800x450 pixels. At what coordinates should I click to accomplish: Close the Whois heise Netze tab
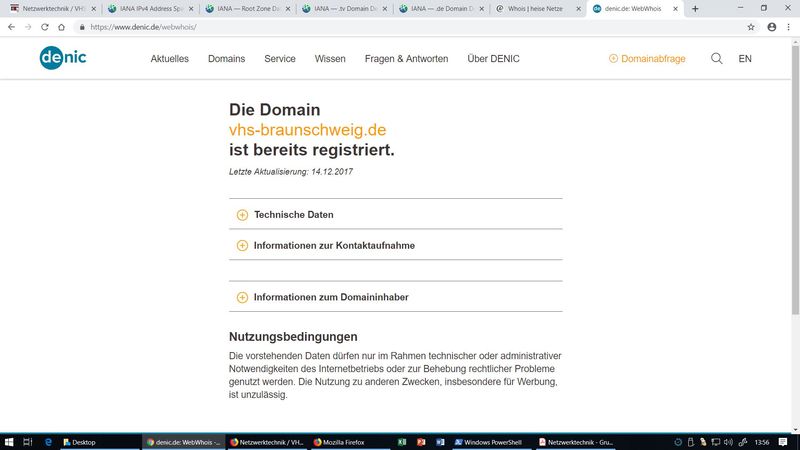(x=579, y=9)
